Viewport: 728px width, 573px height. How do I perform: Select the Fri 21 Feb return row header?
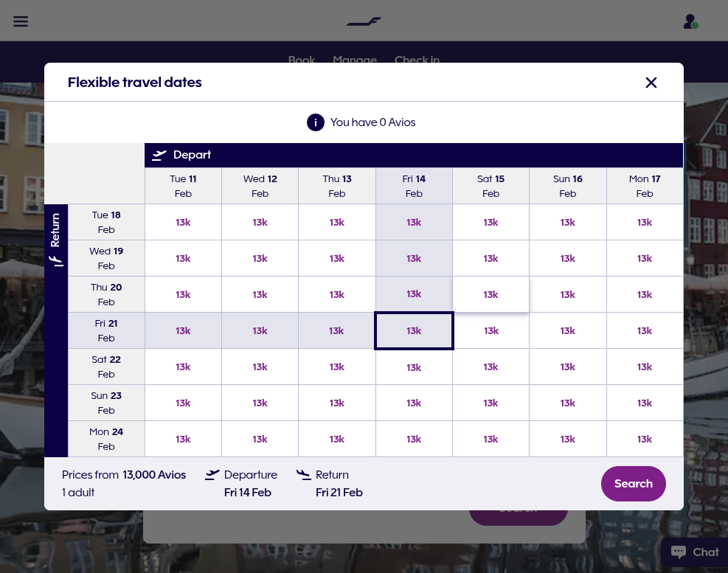[106, 330]
